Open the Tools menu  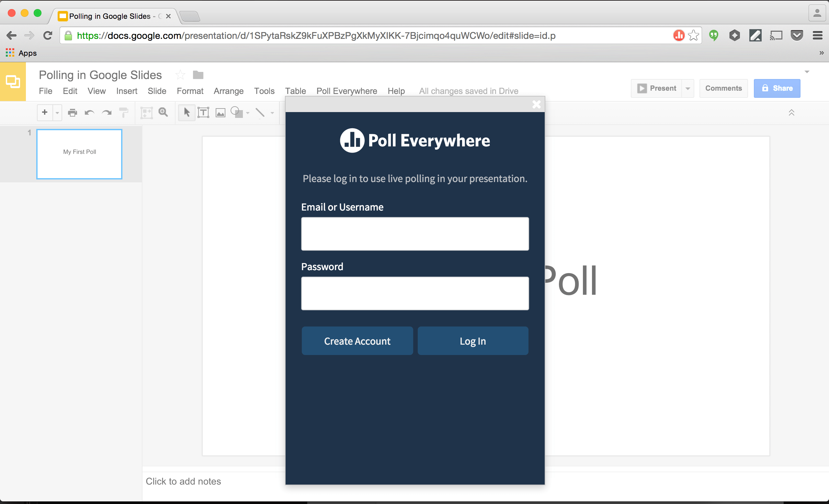coord(264,91)
